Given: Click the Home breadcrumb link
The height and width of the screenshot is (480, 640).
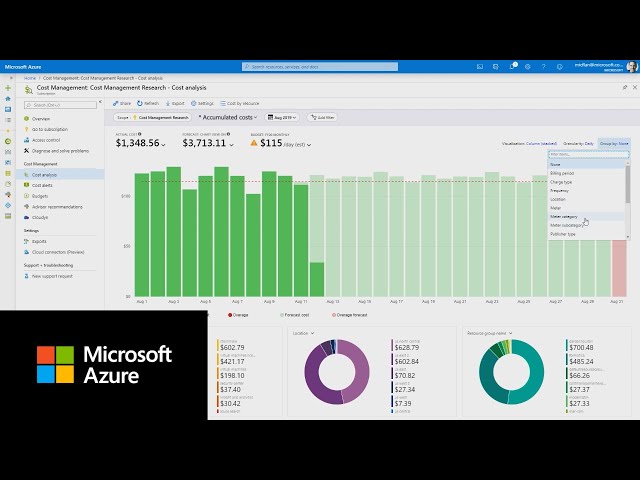Looking at the screenshot, I should coord(30,78).
